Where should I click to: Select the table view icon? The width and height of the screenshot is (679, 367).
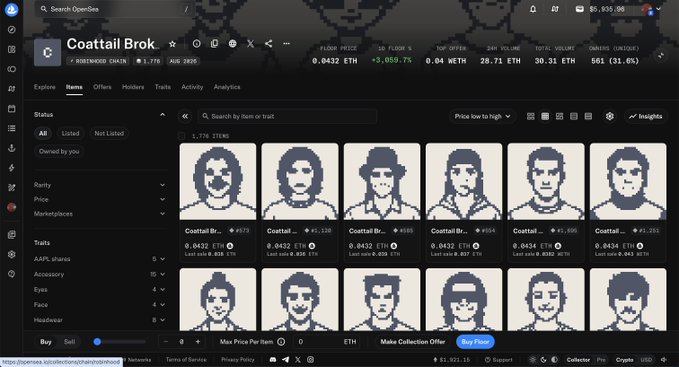coord(588,116)
